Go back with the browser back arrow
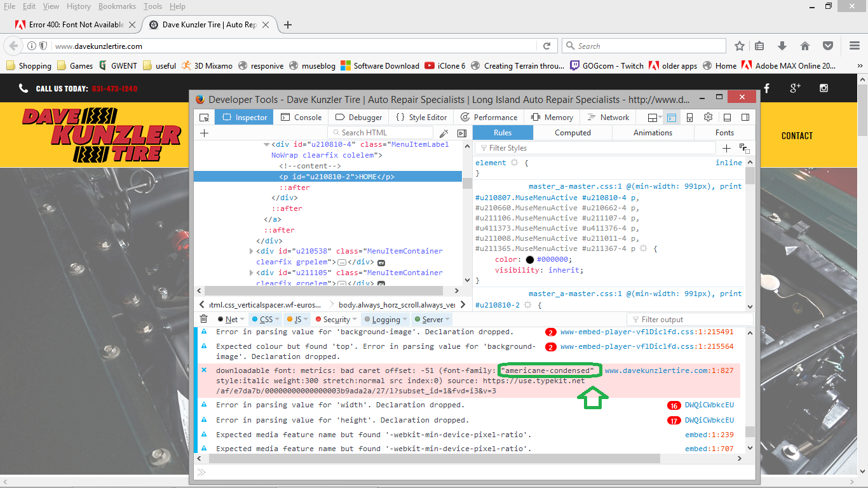Viewport: 868px width, 488px height. 12,46
